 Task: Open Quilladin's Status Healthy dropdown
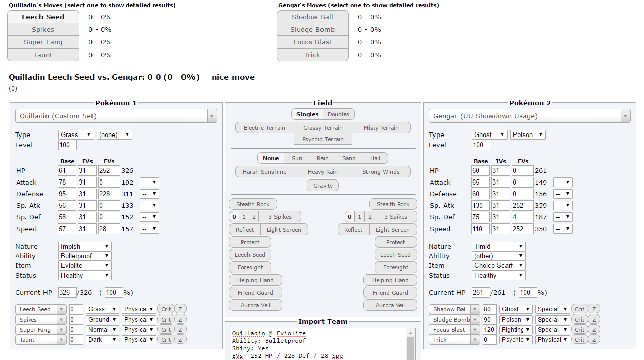click(x=85, y=275)
